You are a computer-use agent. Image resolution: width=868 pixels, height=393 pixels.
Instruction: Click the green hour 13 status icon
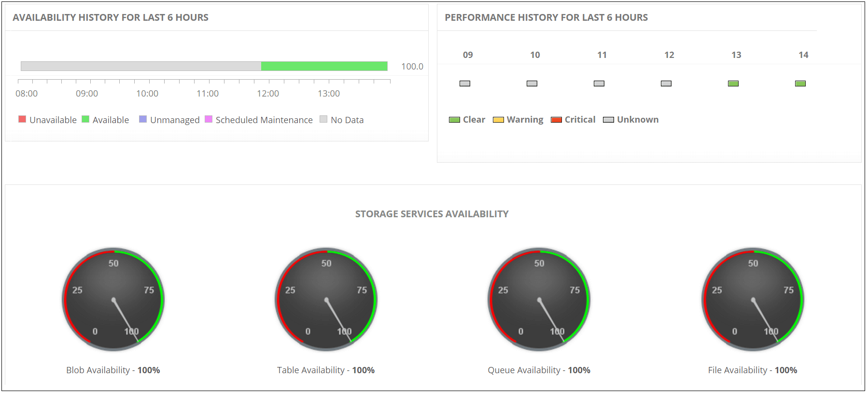733,84
